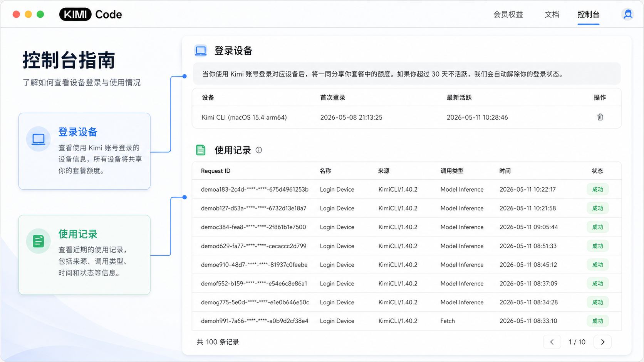Switch to the 控制台 tab
Screen dimensions: 644x362
tap(588, 14)
